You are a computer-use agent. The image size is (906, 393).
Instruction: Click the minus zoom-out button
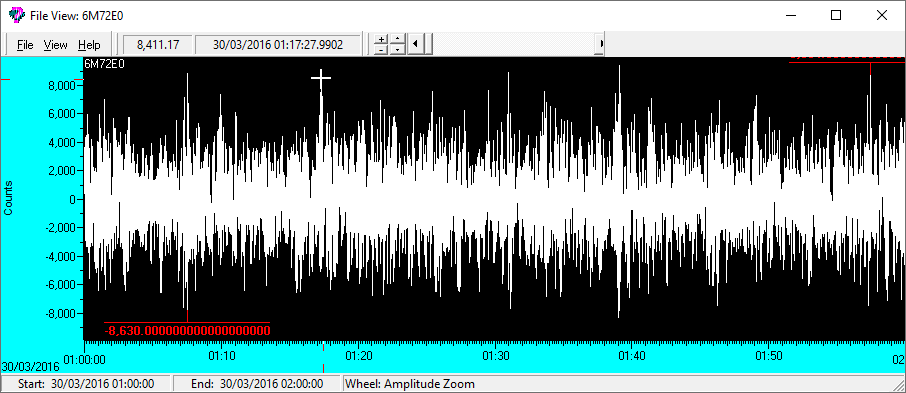381,50
